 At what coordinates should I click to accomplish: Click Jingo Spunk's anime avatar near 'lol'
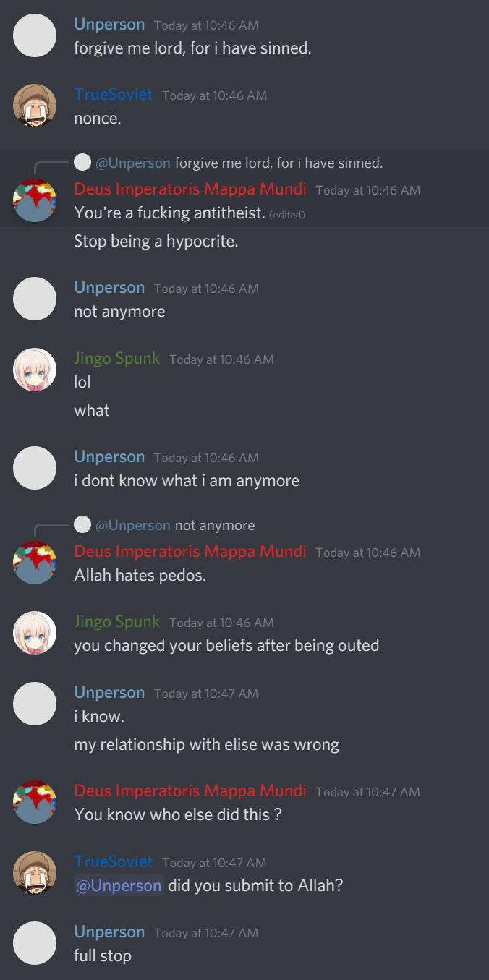point(35,370)
